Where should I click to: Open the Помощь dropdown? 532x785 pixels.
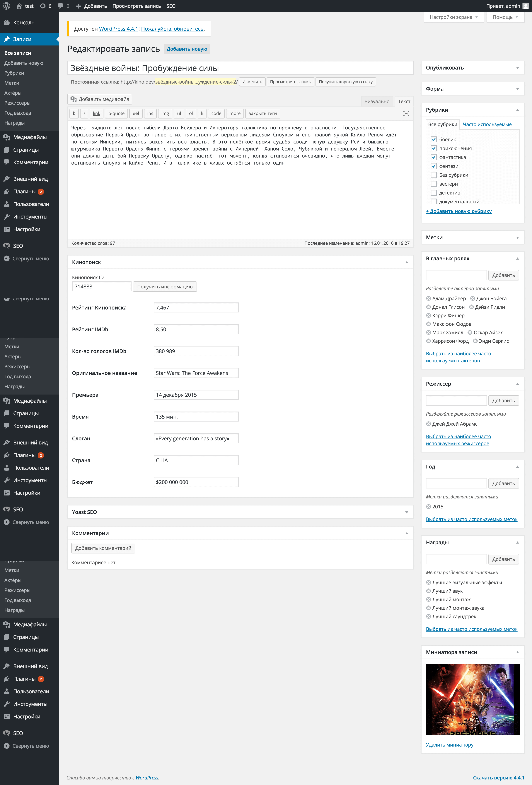[505, 17]
